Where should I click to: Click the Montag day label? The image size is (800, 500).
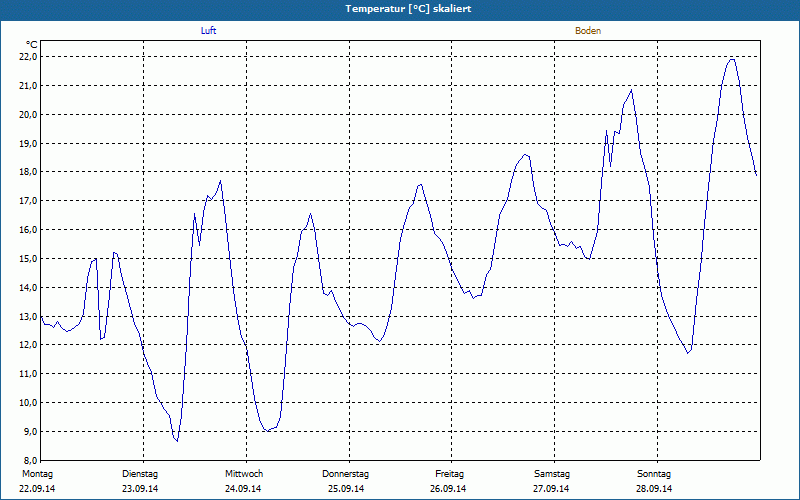click(37, 474)
